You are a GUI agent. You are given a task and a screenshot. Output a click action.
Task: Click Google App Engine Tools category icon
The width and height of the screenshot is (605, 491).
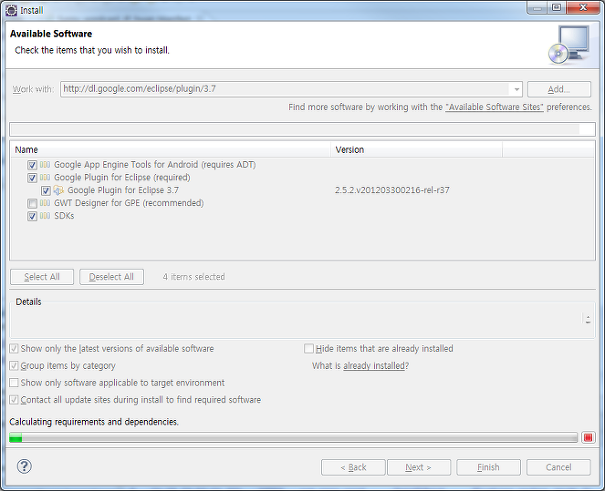coord(45,165)
